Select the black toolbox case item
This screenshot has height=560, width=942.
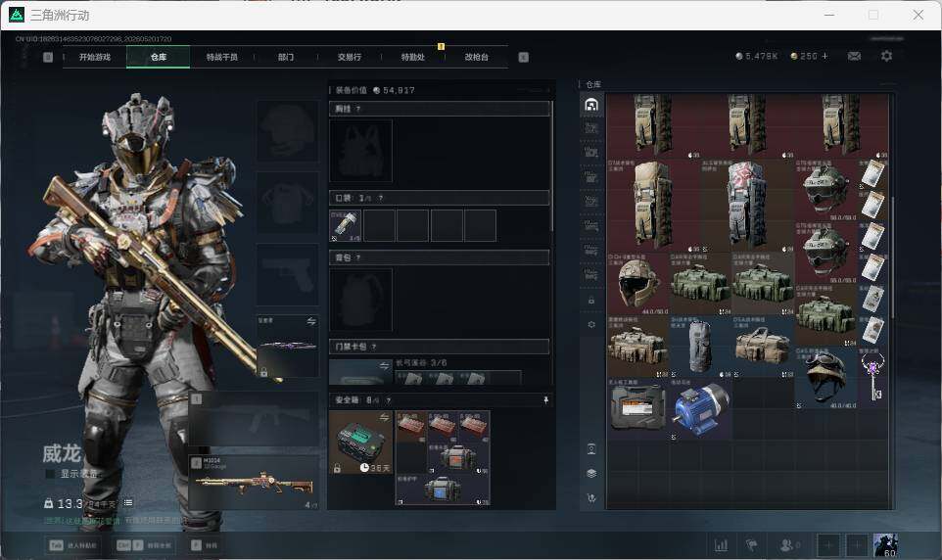tap(638, 408)
